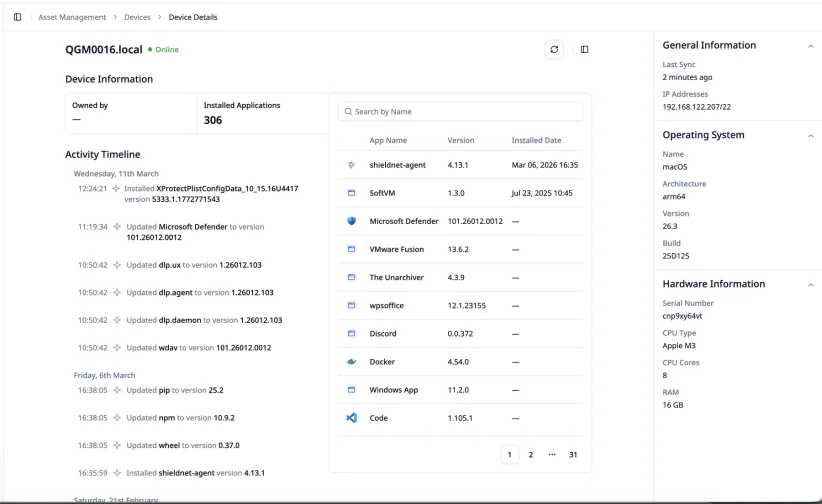This screenshot has height=504, width=822.
Task: Click the Device Details breadcrumb
Action: 193,17
